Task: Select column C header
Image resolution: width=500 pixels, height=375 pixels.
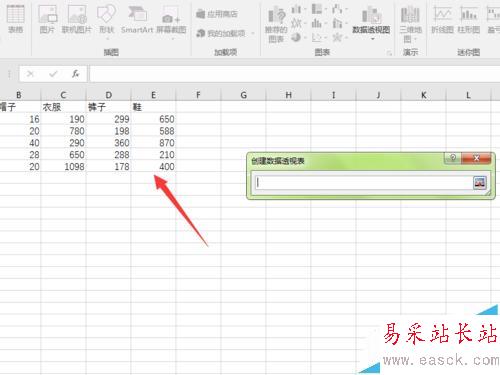Action: [x=63, y=95]
